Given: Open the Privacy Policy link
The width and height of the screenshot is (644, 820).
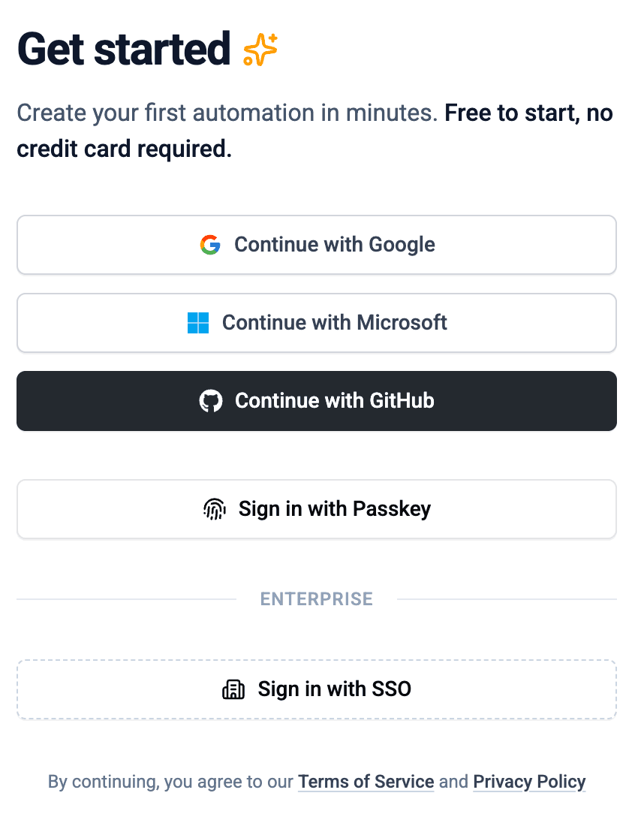Looking at the screenshot, I should [529, 782].
